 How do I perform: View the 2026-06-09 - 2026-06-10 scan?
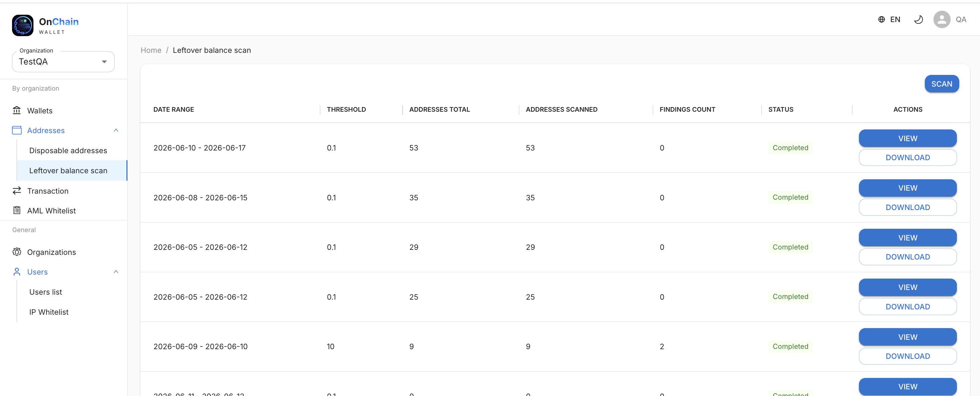[x=908, y=337]
